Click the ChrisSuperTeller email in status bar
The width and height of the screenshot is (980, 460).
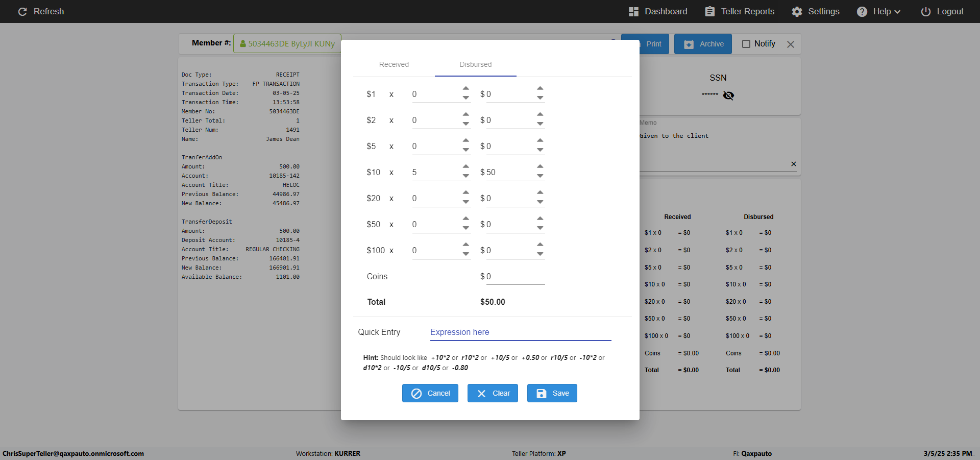pos(73,453)
